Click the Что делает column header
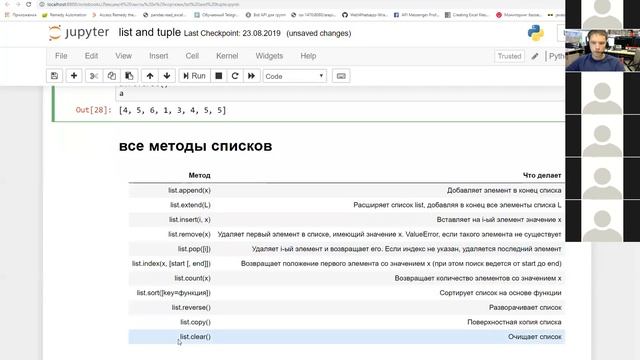This screenshot has width=640, height=360. (x=542, y=176)
